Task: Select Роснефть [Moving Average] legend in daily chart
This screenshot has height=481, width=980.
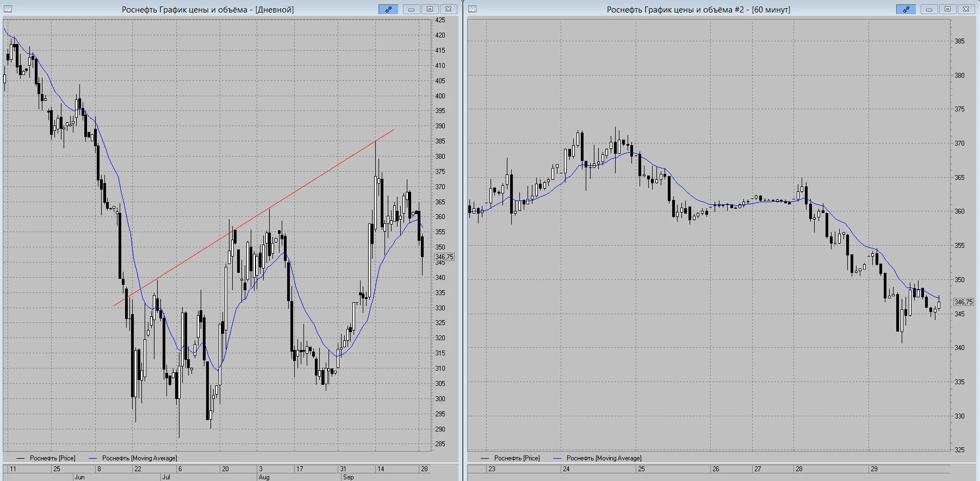Action: pos(133,458)
